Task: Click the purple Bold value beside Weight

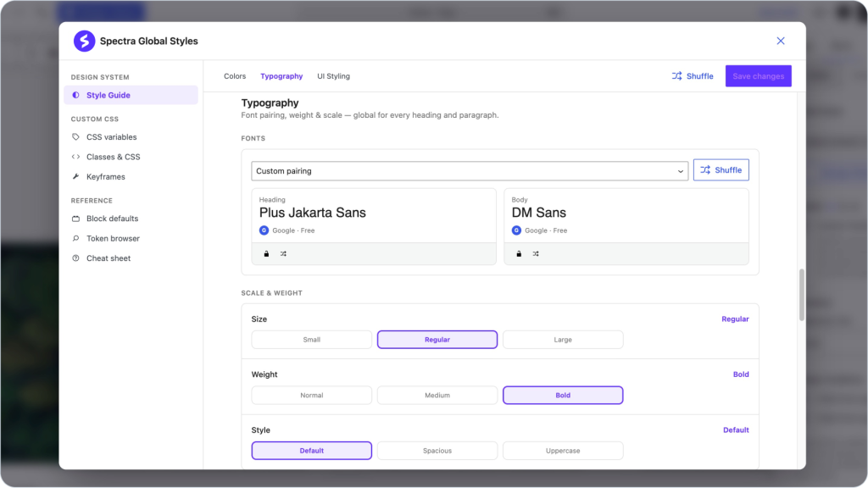Action: pyautogui.click(x=741, y=374)
